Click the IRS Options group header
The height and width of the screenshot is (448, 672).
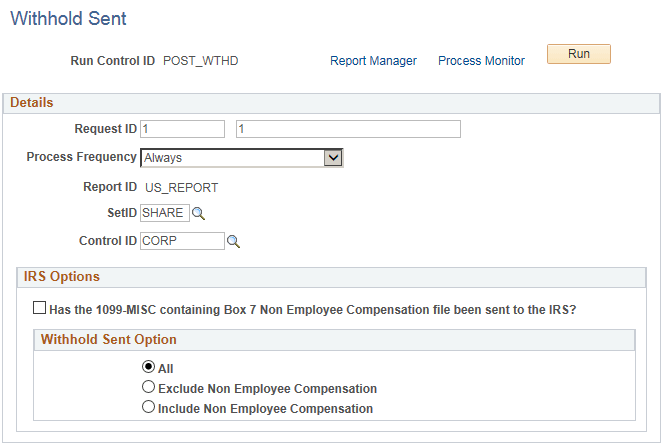(x=62, y=276)
